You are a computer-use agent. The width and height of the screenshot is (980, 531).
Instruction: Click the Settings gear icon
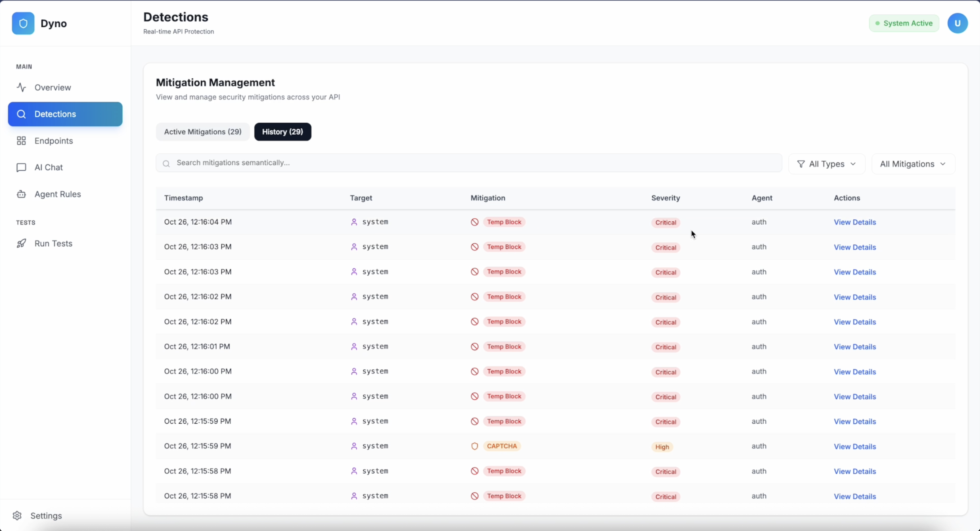[17, 516]
